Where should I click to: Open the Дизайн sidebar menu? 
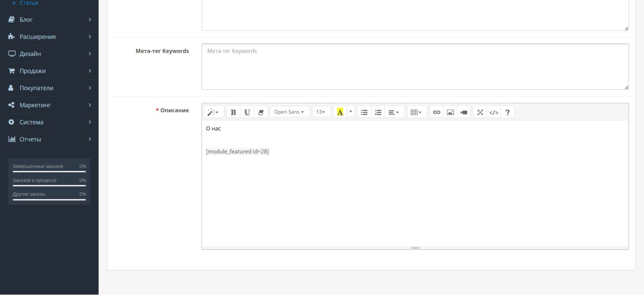tap(49, 54)
